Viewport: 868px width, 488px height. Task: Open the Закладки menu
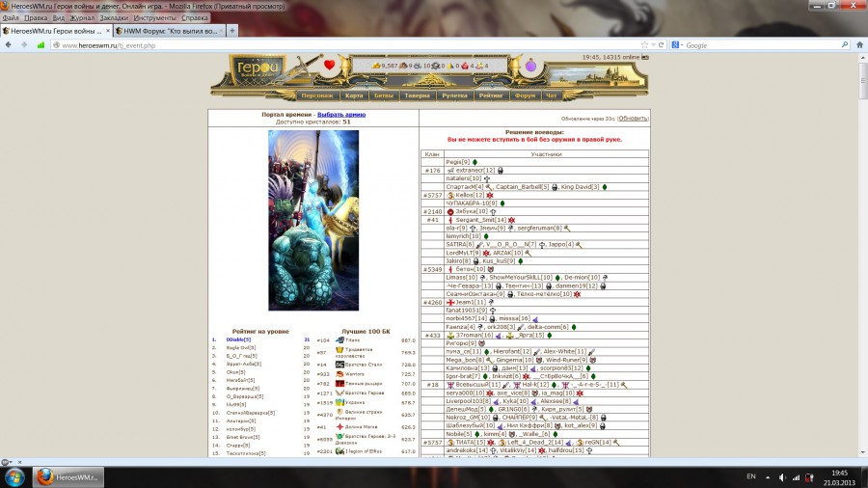click(x=114, y=17)
